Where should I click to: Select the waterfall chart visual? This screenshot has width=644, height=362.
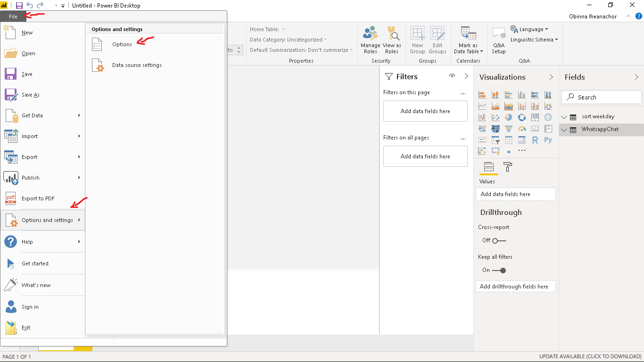click(482, 117)
